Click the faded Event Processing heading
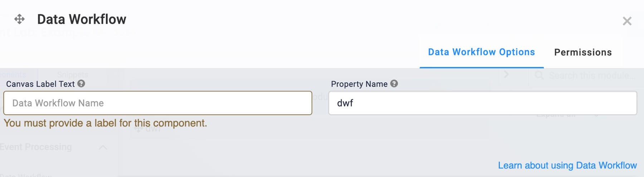Screen dimensions: 644x177 [x=36, y=147]
